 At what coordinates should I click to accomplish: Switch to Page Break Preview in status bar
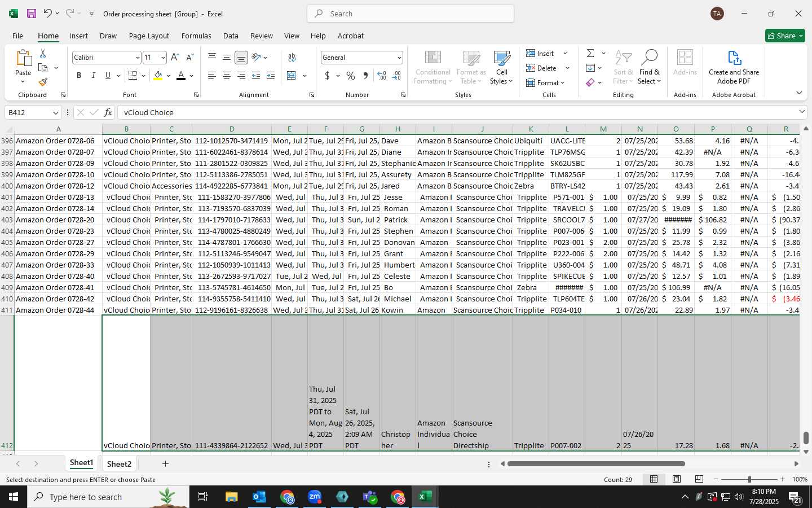(699, 479)
